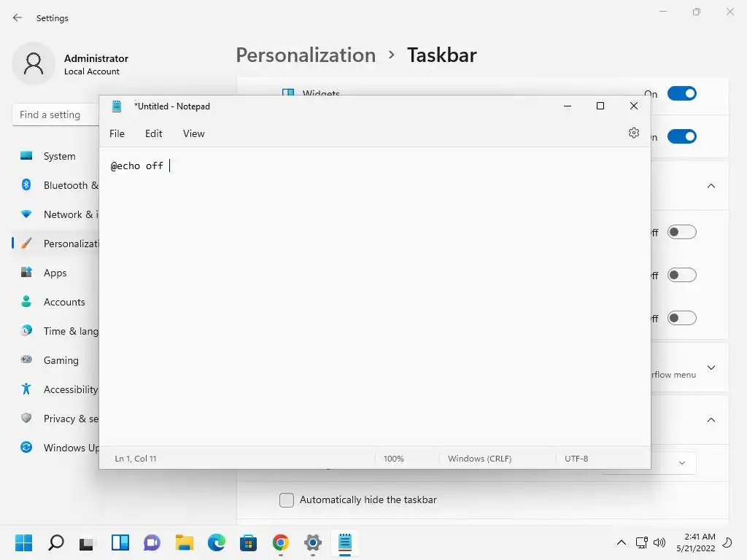Click the Personalization breadcrumb link
747x560 pixels.
[306, 55]
